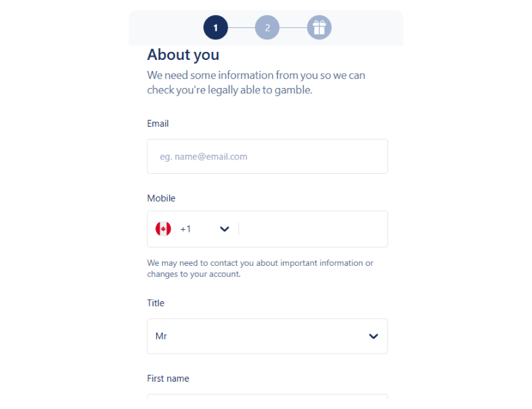Click the gift box reward icon
The height and width of the screenshot is (409, 532).
319,28
